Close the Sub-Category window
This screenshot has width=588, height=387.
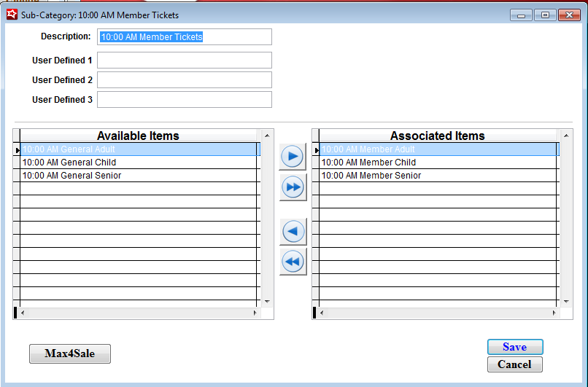569,15
